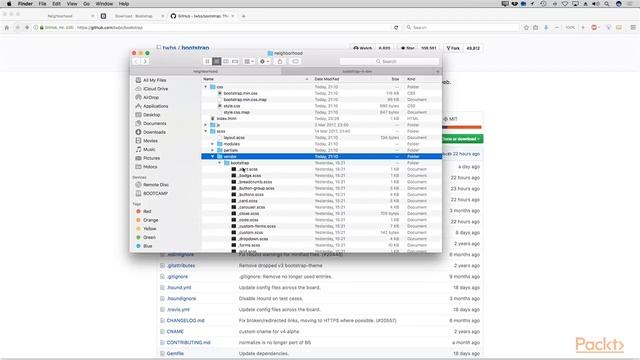Screen dimensions: 640x360
Task: Expand the js folder disclosure triangle
Action: pos(206,125)
